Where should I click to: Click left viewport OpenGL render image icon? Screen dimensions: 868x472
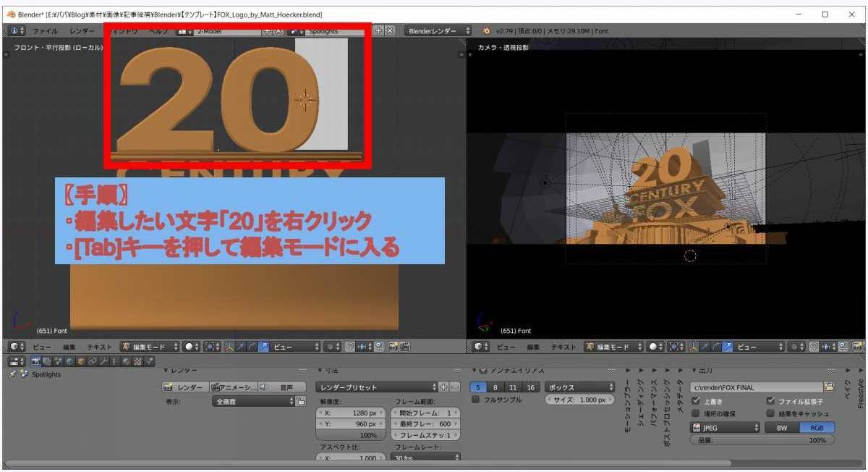coord(393,347)
